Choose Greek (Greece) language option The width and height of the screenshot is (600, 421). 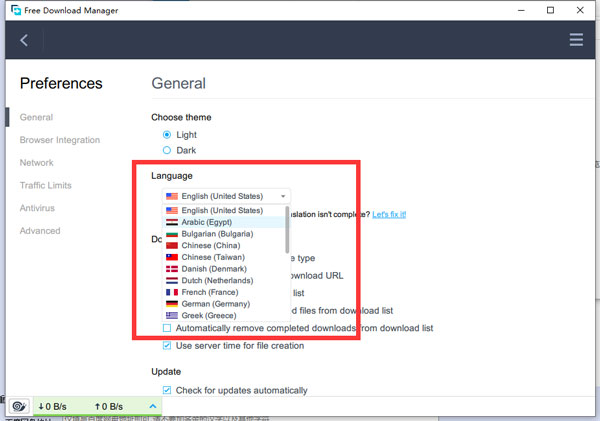(x=224, y=315)
